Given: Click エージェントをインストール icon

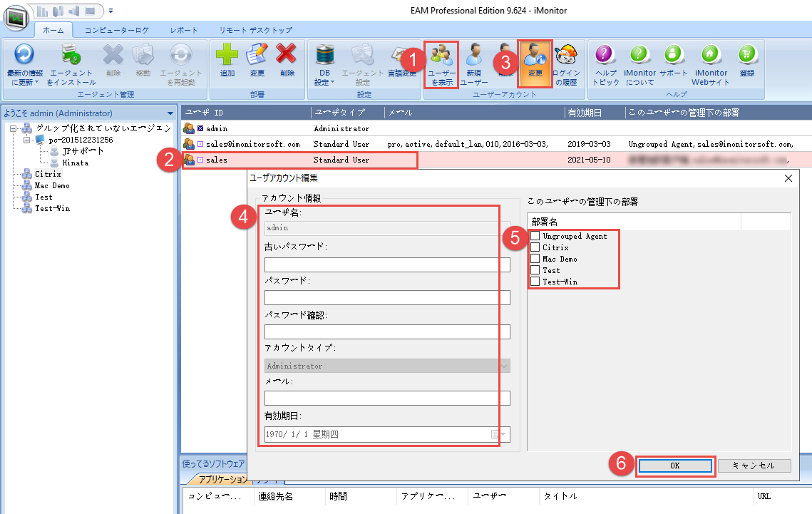Looking at the screenshot, I should (x=71, y=55).
